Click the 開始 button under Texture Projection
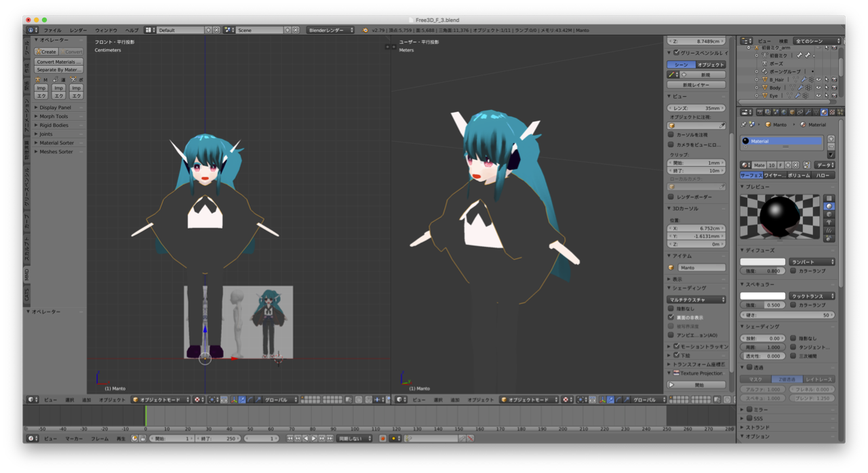This screenshot has height=473, width=868. (x=696, y=385)
